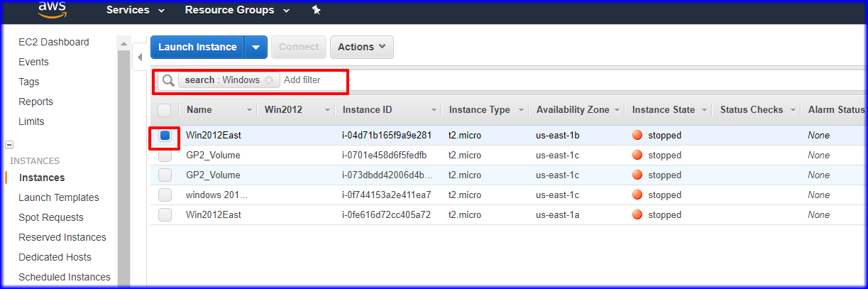Open the Resource Groups menu
Image resolution: width=868 pixels, height=289 pixels.
pyautogui.click(x=237, y=10)
